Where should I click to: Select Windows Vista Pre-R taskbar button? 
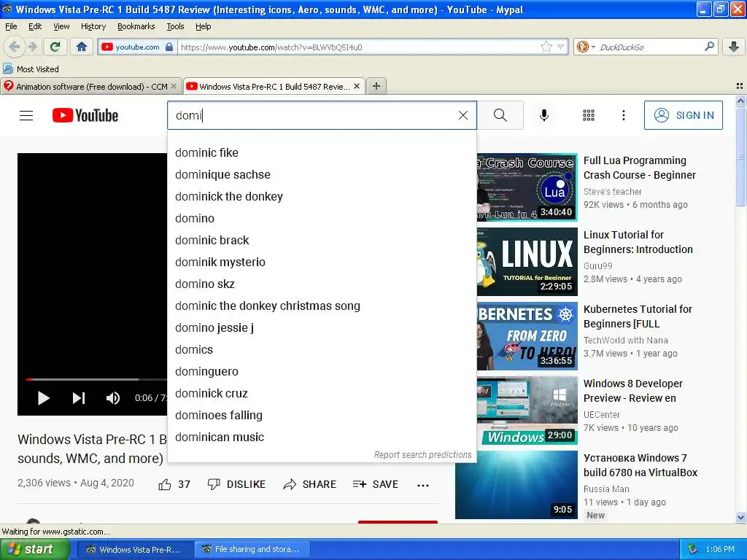[x=136, y=549]
